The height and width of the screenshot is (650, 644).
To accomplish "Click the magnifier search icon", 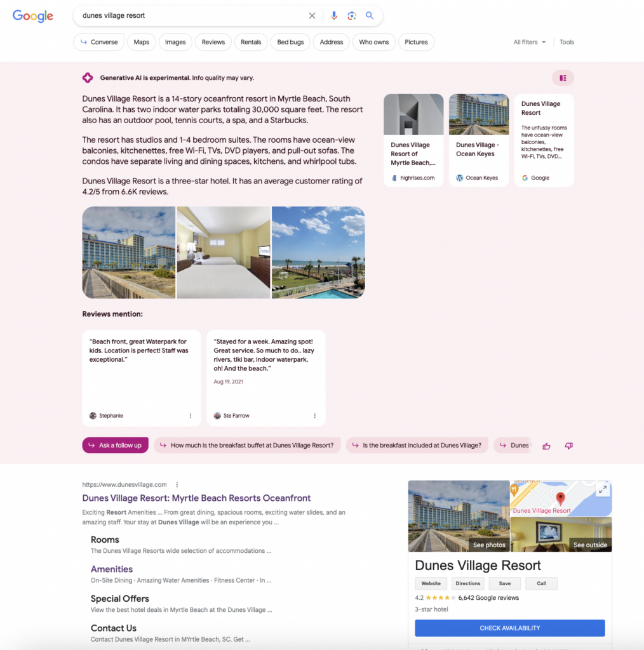I will (370, 16).
